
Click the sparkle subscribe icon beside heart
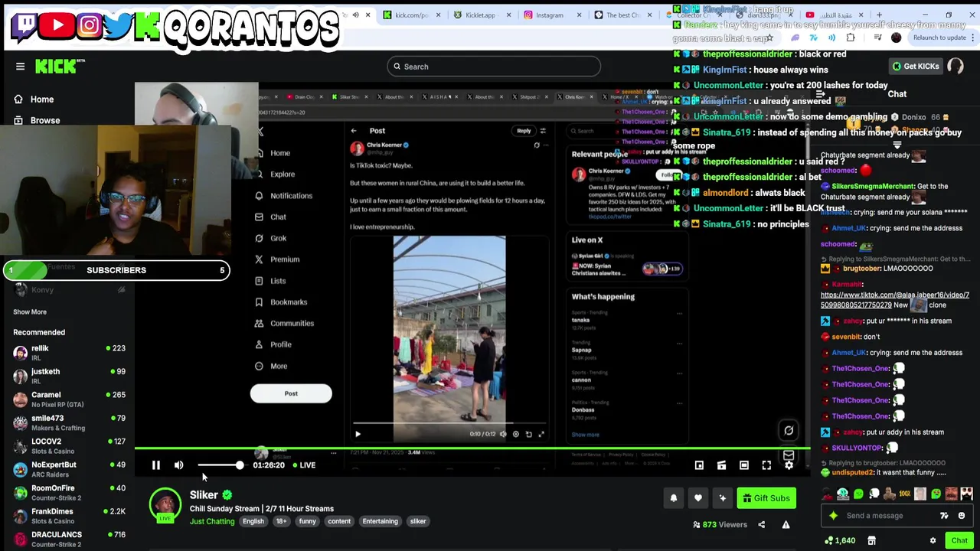coord(722,498)
